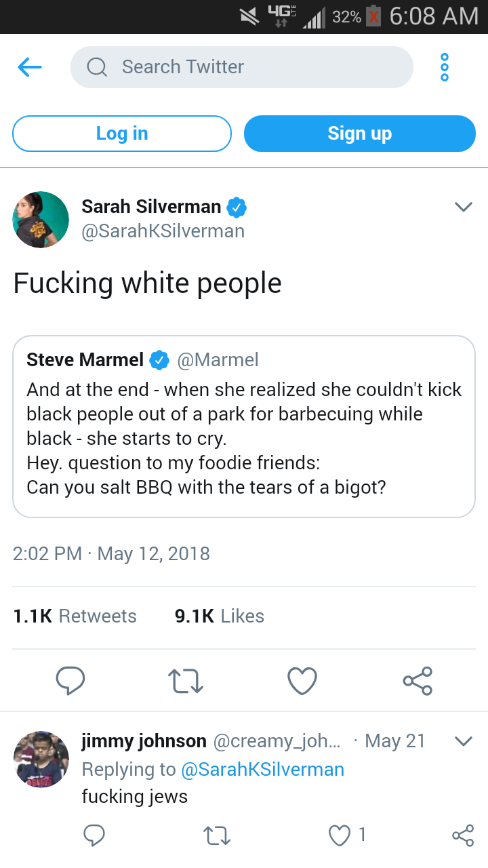The width and height of the screenshot is (488, 868).
Task: Tap the back arrow icon
Action: [30, 66]
